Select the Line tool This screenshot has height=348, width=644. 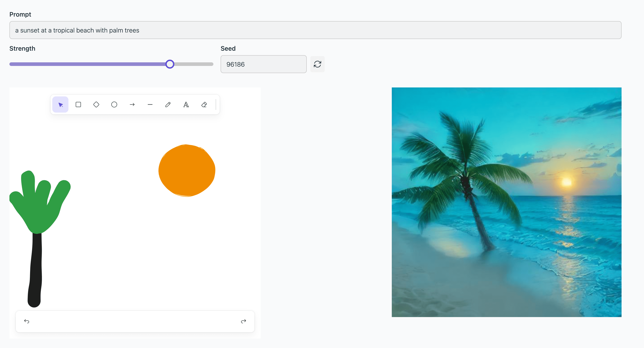click(150, 104)
